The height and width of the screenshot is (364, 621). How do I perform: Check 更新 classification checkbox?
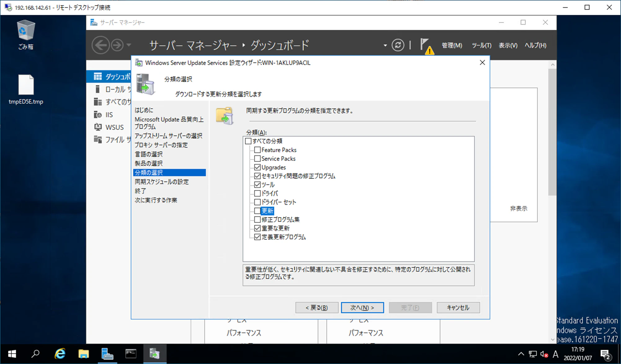point(257,211)
